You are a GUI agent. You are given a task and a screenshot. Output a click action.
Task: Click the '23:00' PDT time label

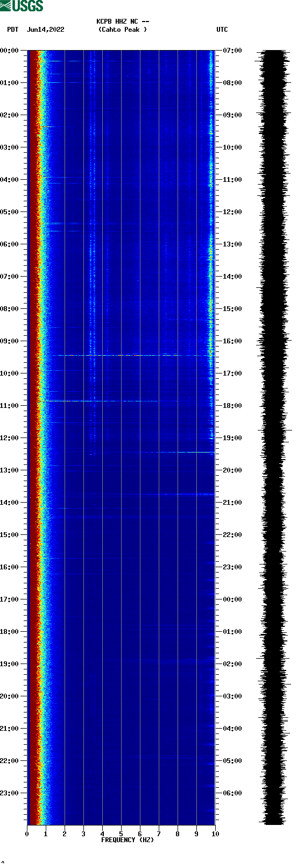pos(9,793)
